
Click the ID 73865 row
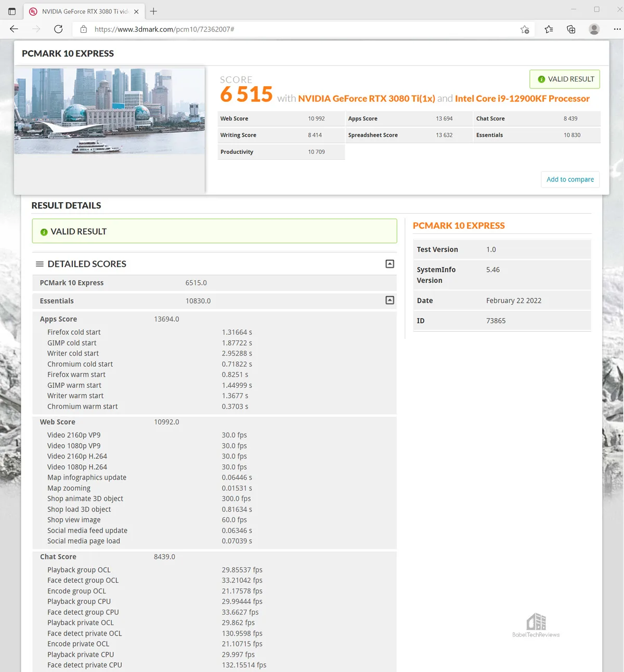tap(502, 321)
